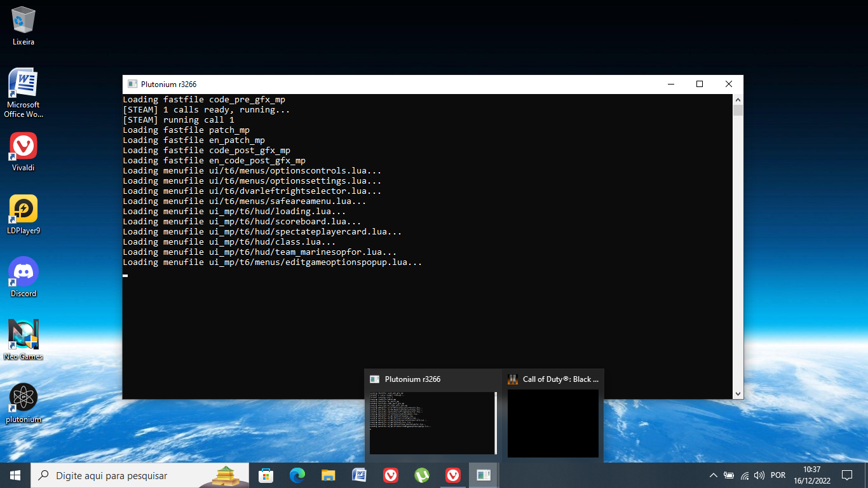
Task: Click the console scrollbar down arrow
Action: coord(738,393)
